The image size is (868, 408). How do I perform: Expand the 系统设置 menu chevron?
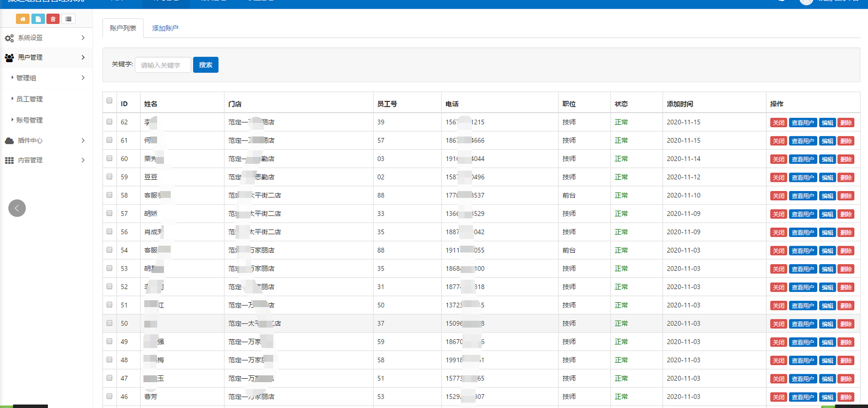tap(83, 38)
